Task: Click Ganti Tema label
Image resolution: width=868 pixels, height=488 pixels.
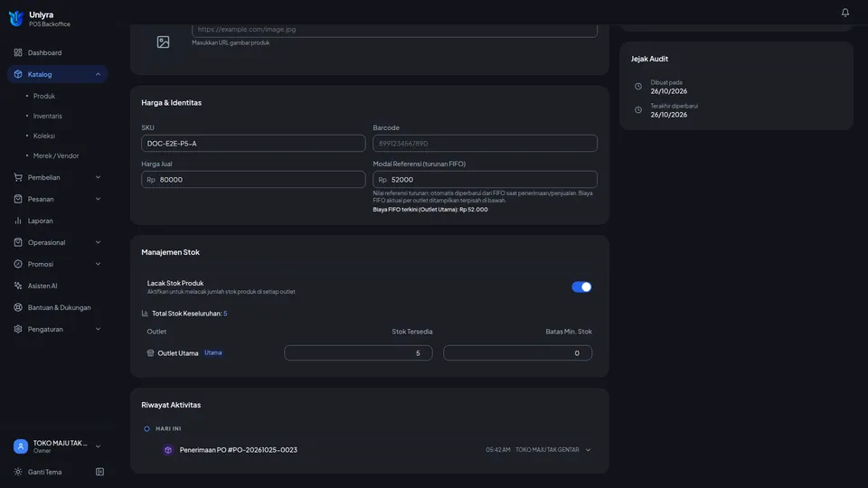Action: point(45,472)
